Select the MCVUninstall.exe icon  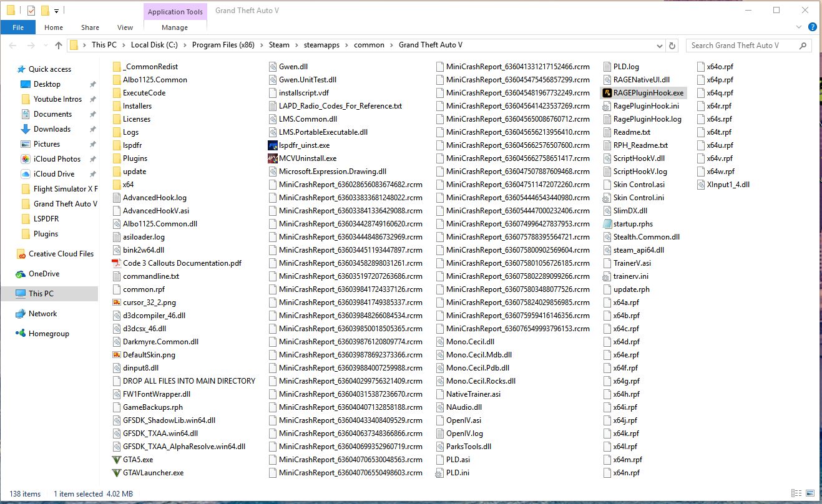pos(273,158)
